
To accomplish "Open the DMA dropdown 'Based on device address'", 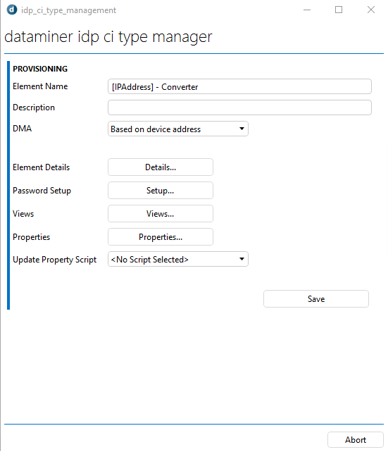I will (x=178, y=129).
